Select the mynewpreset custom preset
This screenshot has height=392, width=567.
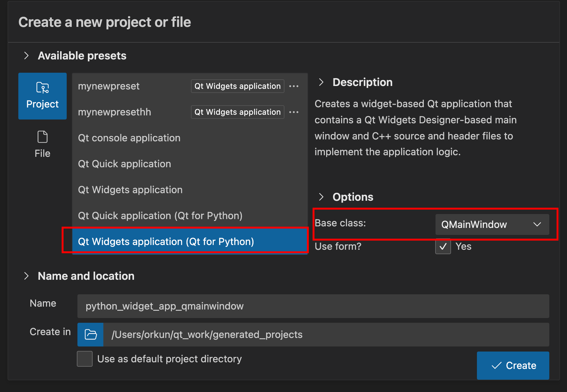[x=109, y=86]
